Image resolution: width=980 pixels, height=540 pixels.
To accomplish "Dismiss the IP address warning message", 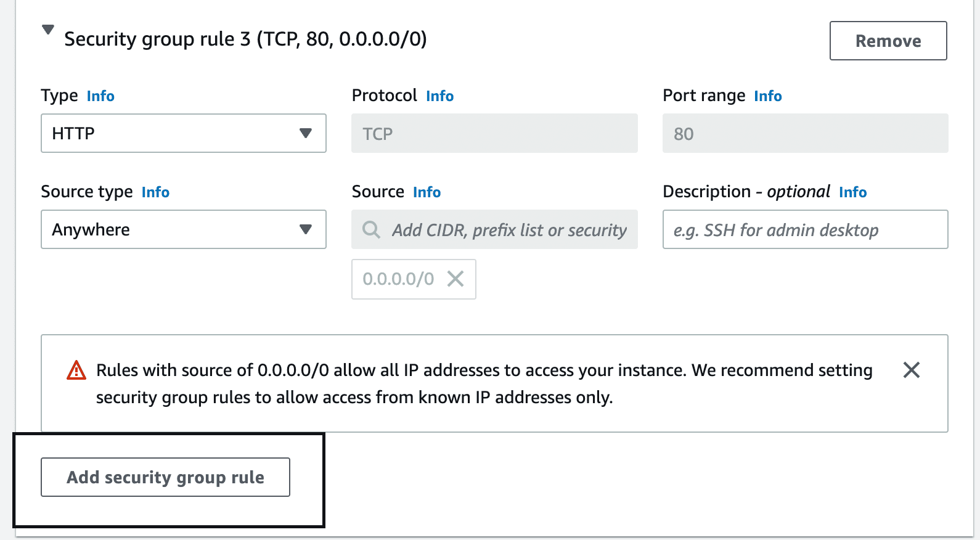I will (911, 370).
